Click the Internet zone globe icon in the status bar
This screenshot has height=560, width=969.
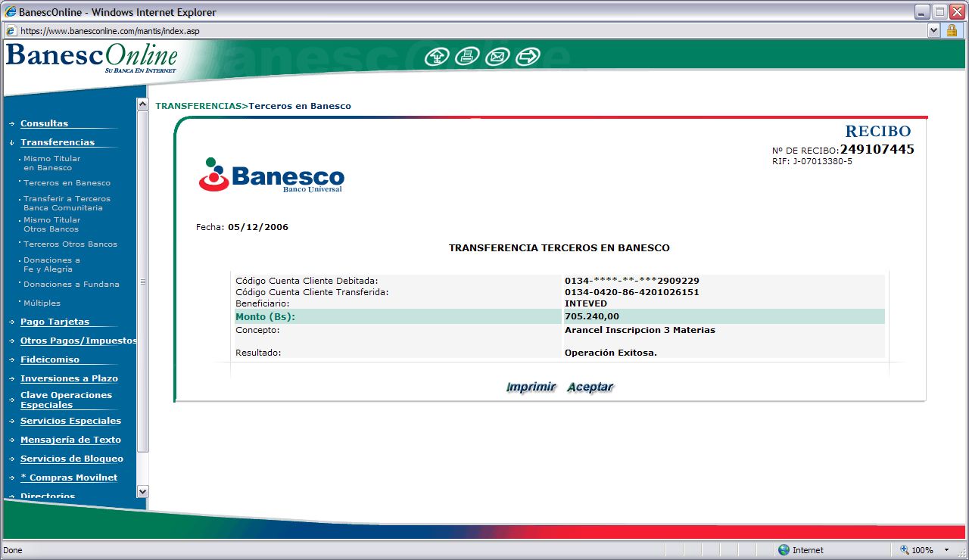click(x=784, y=550)
